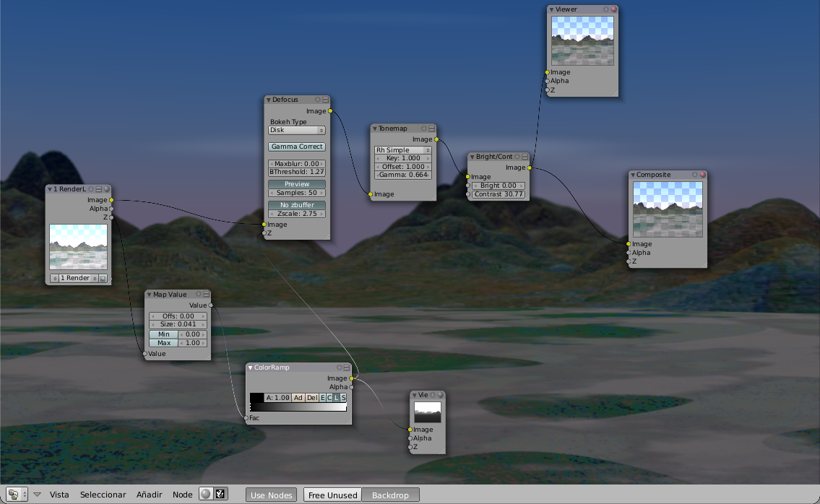Toggle the Use Nodes button
Image resolution: width=820 pixels, height=504 pixels.
point(272,495)
